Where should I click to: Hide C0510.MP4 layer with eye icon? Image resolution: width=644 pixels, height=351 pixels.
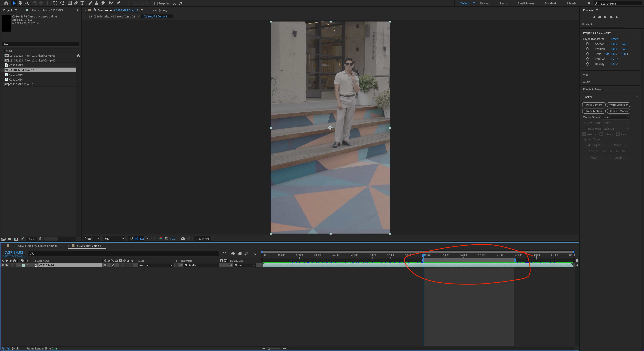tap(3, 265)
